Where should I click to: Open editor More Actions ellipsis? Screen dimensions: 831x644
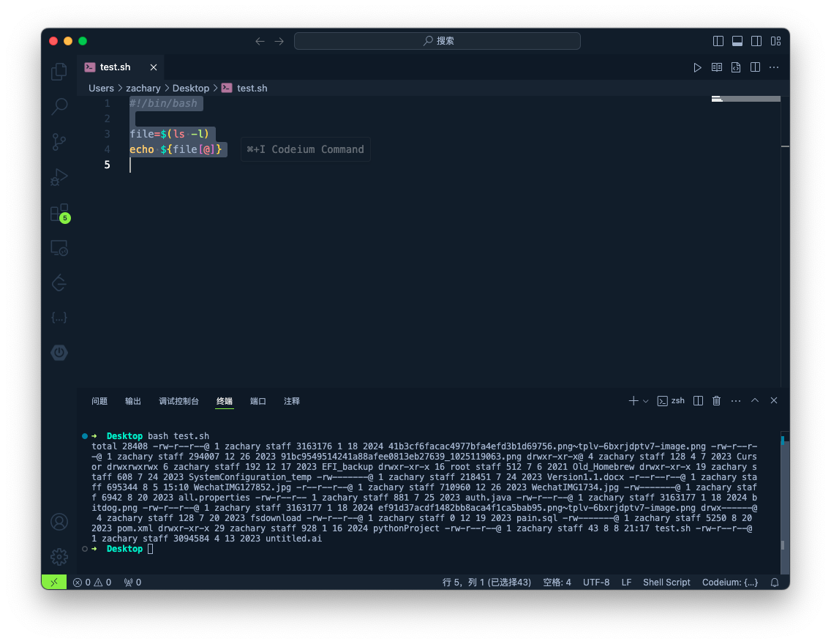coord(774,67)
